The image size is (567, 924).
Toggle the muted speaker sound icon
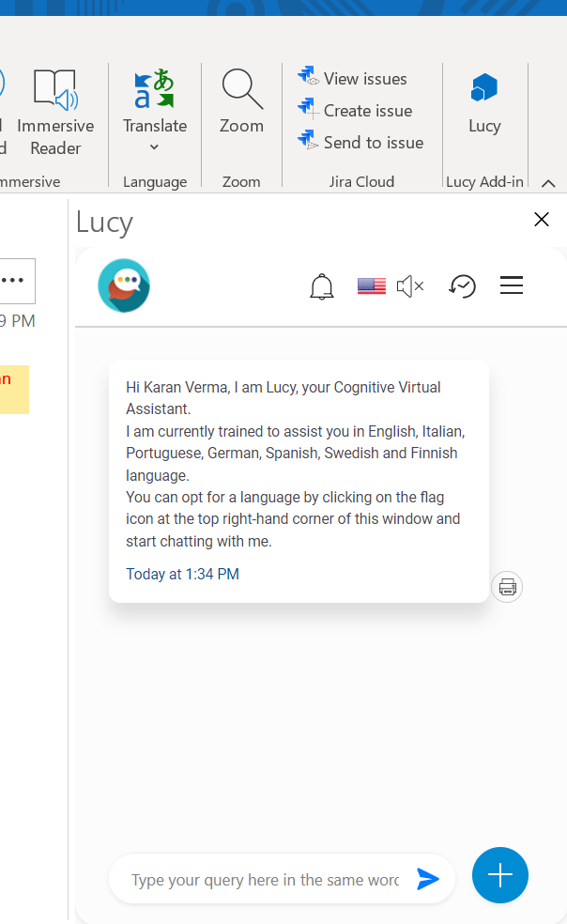(410, 286)
